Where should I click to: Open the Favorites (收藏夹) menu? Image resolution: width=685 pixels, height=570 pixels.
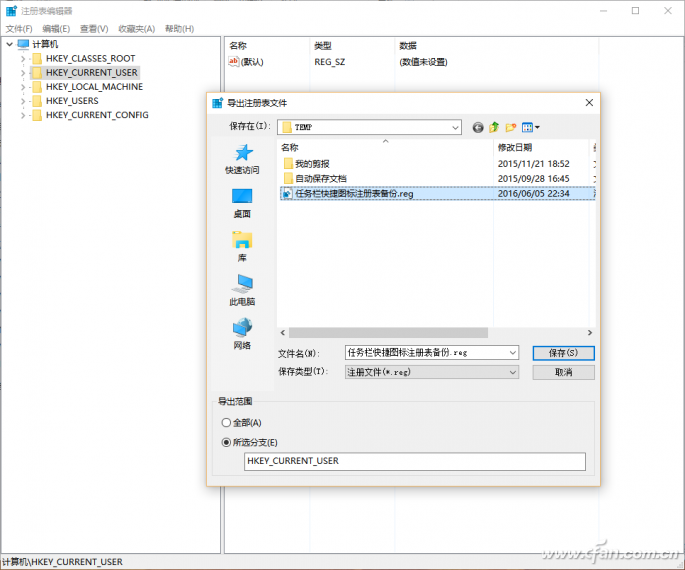point(137,29)
